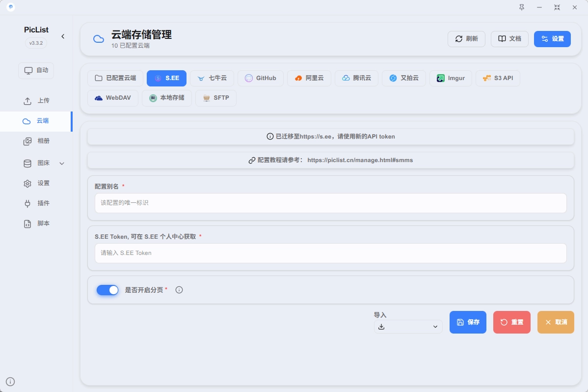Switch to the 已配置云端 tab
The image size is (588, 392).
[x=115, y=78]
